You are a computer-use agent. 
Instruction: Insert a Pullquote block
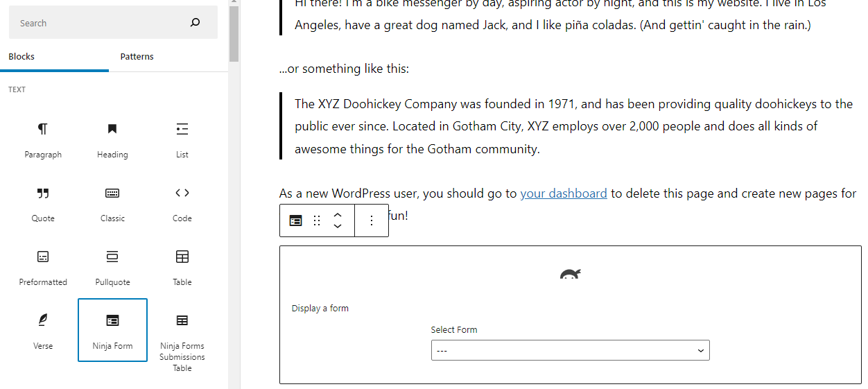pyautogui.click(x=112, y=266)
